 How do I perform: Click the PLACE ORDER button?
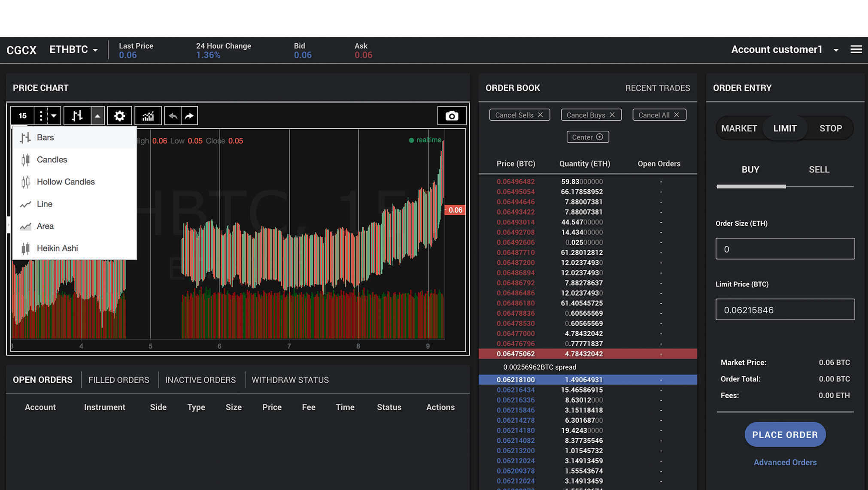785,435
